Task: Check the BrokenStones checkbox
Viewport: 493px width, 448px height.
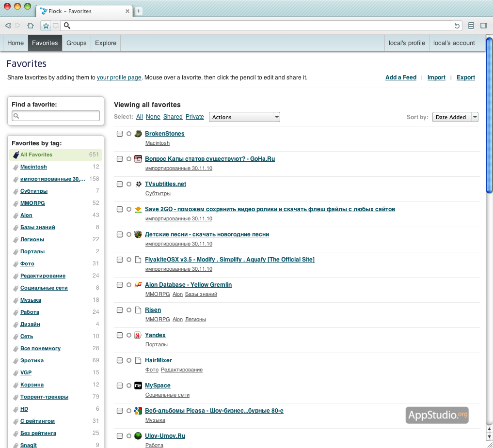Action: tap(120, 134)
